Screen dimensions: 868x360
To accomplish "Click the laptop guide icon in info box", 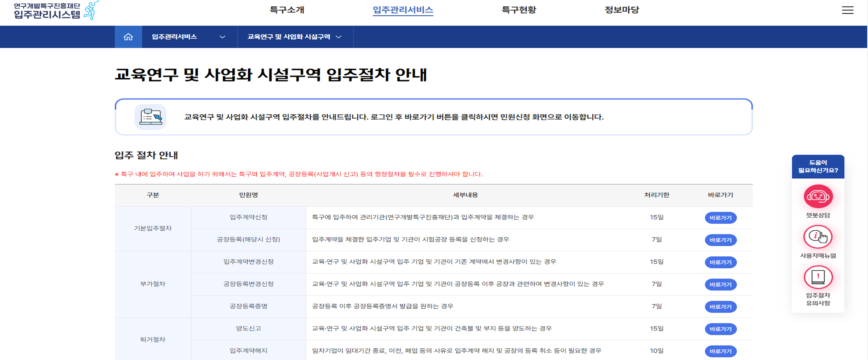I will click(150, 117).
